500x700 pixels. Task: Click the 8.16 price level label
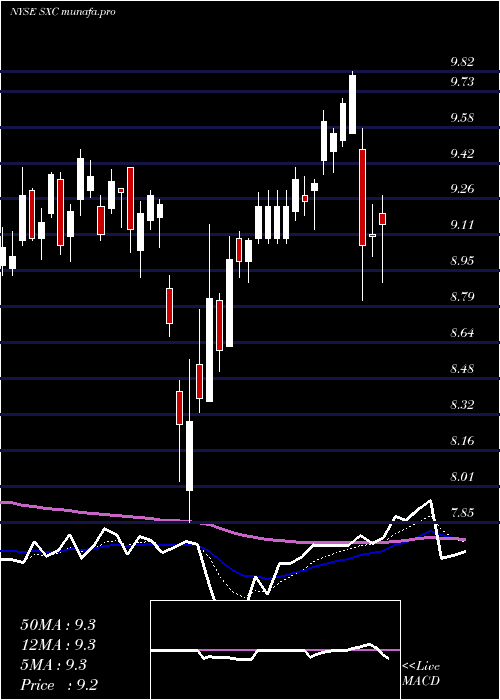click(462, 441)
